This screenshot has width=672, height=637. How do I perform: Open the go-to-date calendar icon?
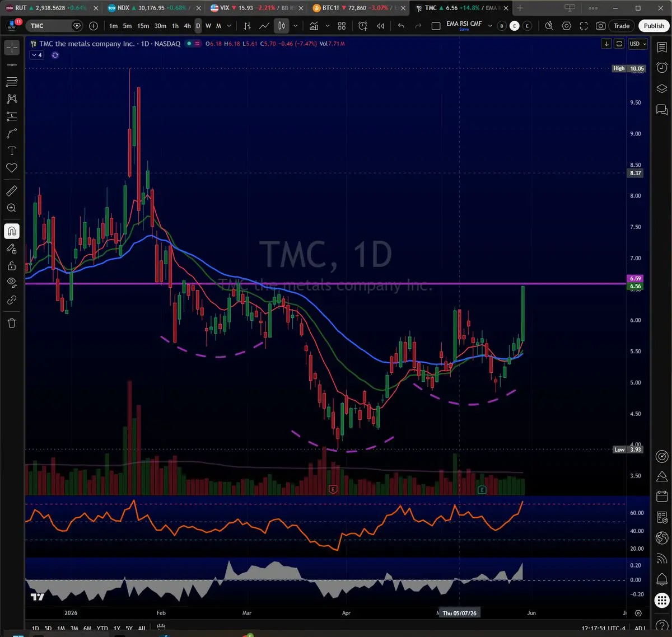click(x=161, y=628)
